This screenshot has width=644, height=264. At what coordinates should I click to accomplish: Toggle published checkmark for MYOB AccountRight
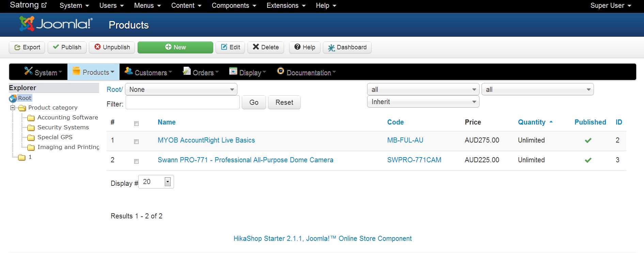(x=588, y=141)
